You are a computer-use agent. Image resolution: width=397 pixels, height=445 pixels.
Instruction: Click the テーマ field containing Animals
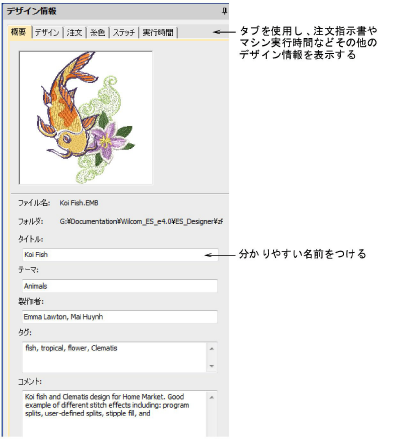pyautogui.click(x=120, y=286)
